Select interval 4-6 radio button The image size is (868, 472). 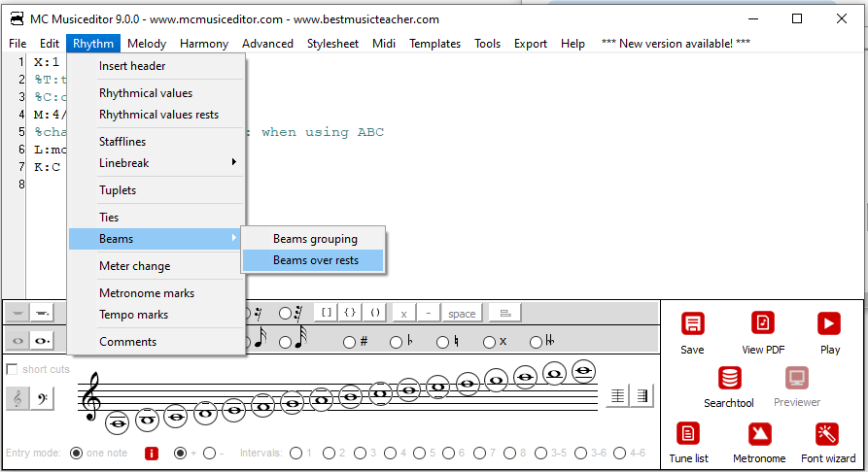[619, 454]
